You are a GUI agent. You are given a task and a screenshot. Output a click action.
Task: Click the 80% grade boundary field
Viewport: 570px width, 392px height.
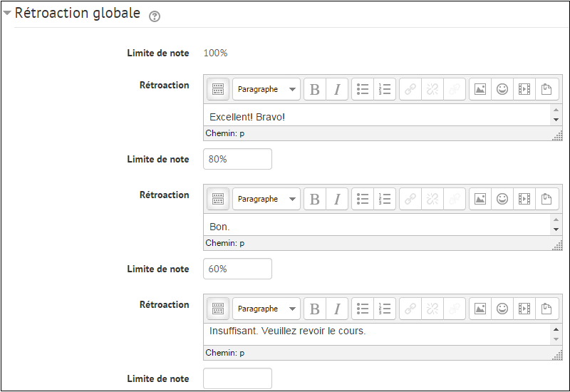[237, 160]
